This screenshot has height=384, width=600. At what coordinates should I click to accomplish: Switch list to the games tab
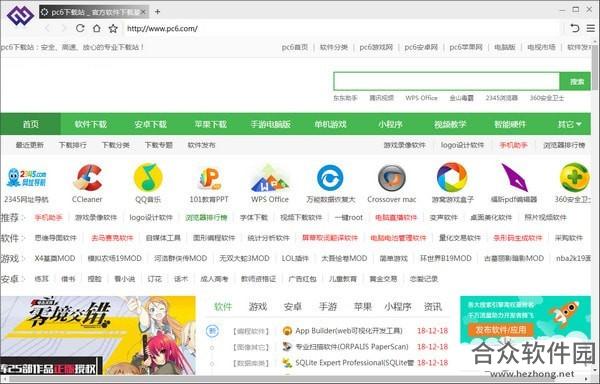pyautogui.click(x=258, y=306)
